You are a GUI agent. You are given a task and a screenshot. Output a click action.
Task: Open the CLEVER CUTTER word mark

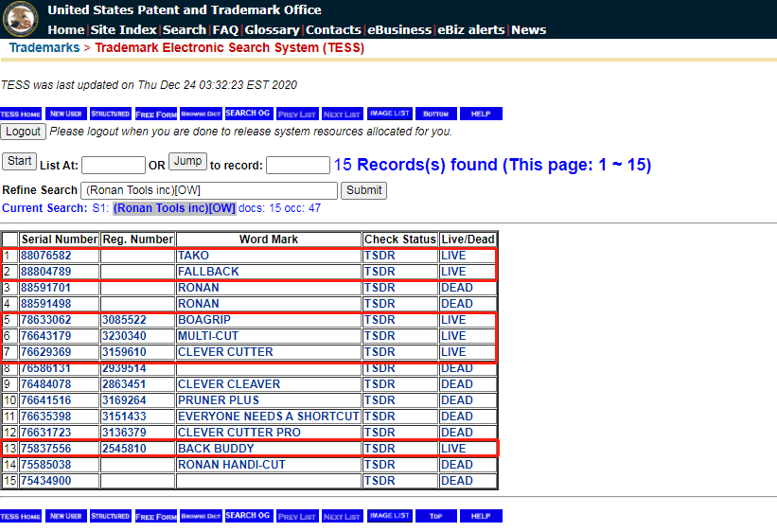coord(225,352)
